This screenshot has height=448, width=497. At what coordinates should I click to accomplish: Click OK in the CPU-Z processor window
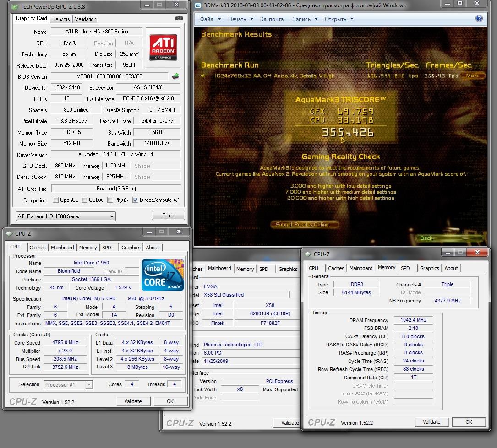170,401
